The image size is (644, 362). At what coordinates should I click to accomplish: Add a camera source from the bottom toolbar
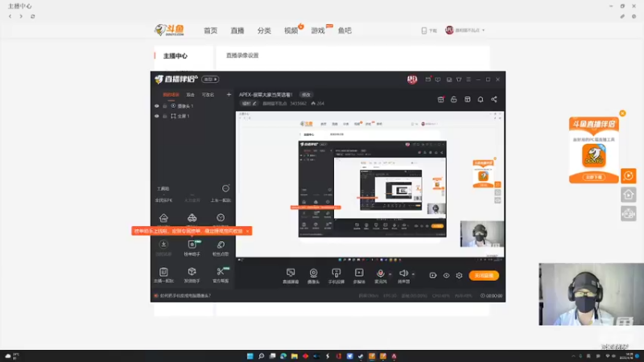click(x=313, y=276)
